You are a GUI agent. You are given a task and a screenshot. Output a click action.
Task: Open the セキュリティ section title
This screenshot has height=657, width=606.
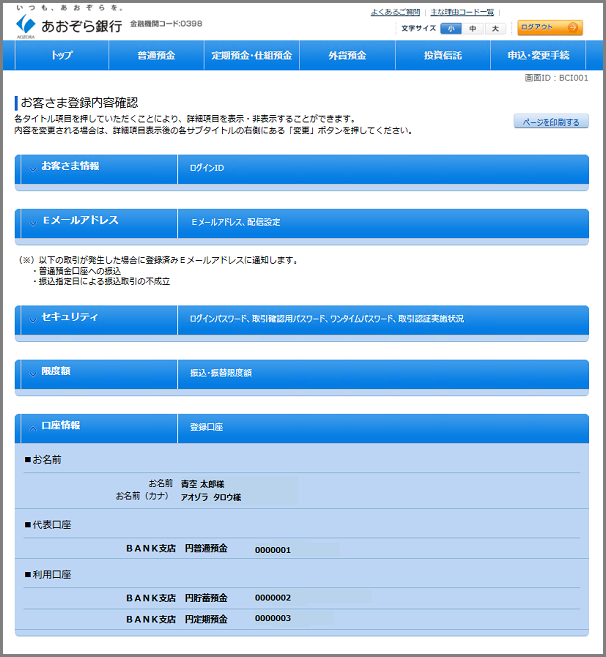(x=70, y=317)
